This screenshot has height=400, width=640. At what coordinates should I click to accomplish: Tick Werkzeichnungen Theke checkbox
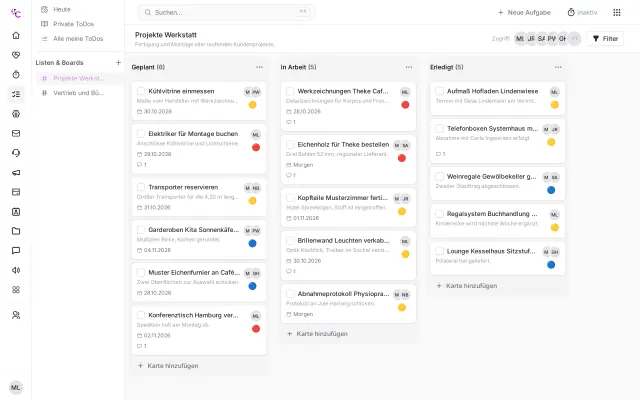point(290,91)
